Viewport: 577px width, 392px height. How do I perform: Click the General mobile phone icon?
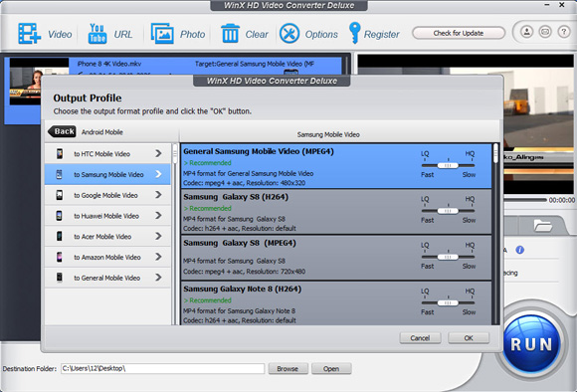click(60, 278)
